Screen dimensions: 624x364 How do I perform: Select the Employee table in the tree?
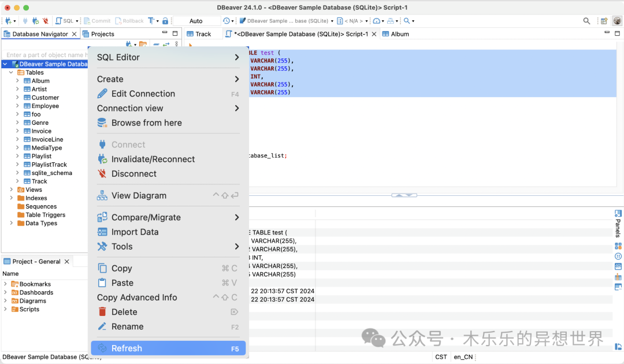(x=45, y=106)
